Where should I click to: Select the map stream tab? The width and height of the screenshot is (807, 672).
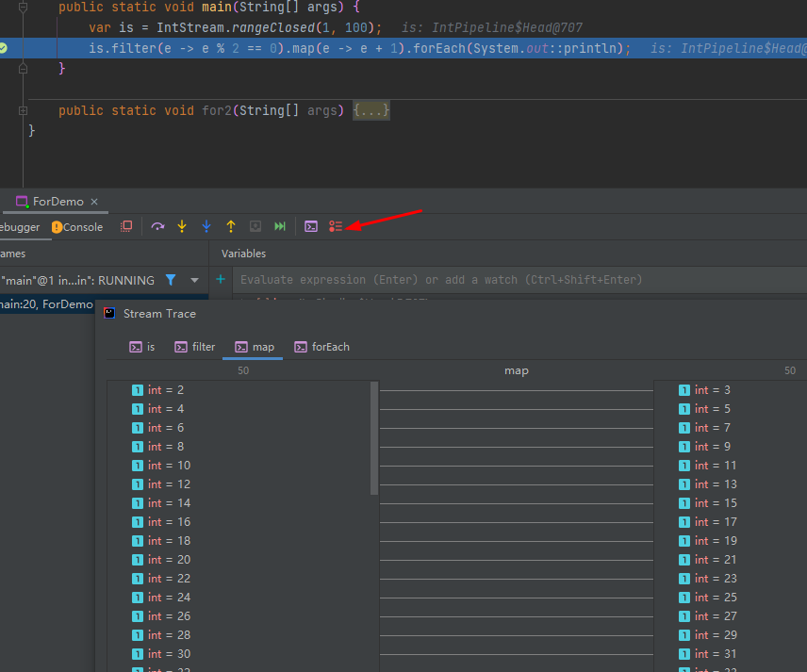coord(255,347)
